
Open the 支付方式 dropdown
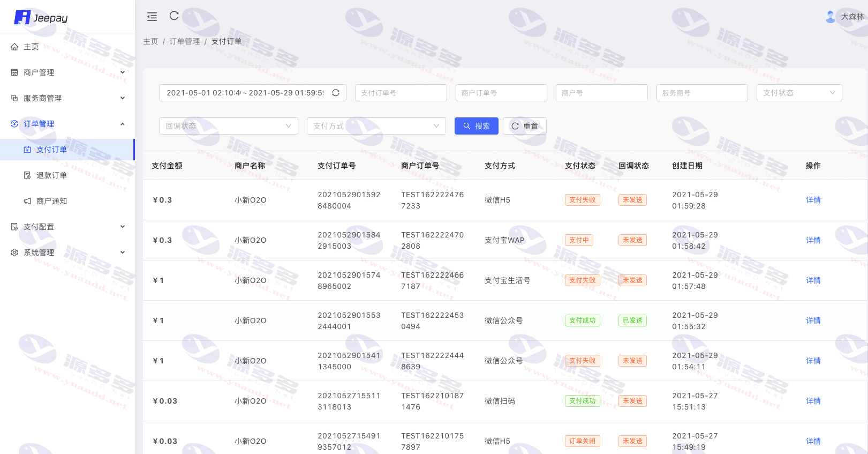376,126
